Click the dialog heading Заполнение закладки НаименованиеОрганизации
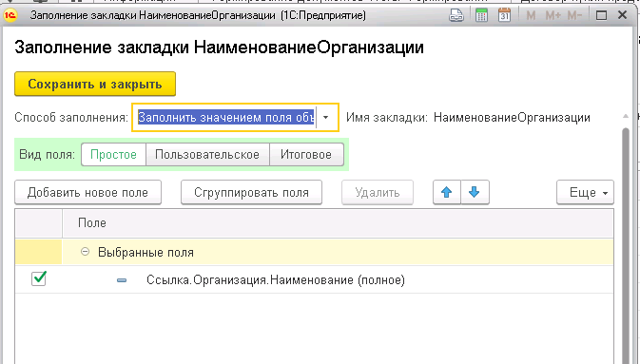Screen dimensions: 640x364 (219, 48)
